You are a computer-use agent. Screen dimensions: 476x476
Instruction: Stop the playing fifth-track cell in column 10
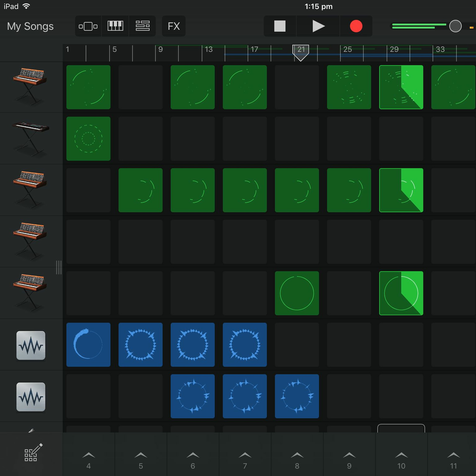point(401,293)
